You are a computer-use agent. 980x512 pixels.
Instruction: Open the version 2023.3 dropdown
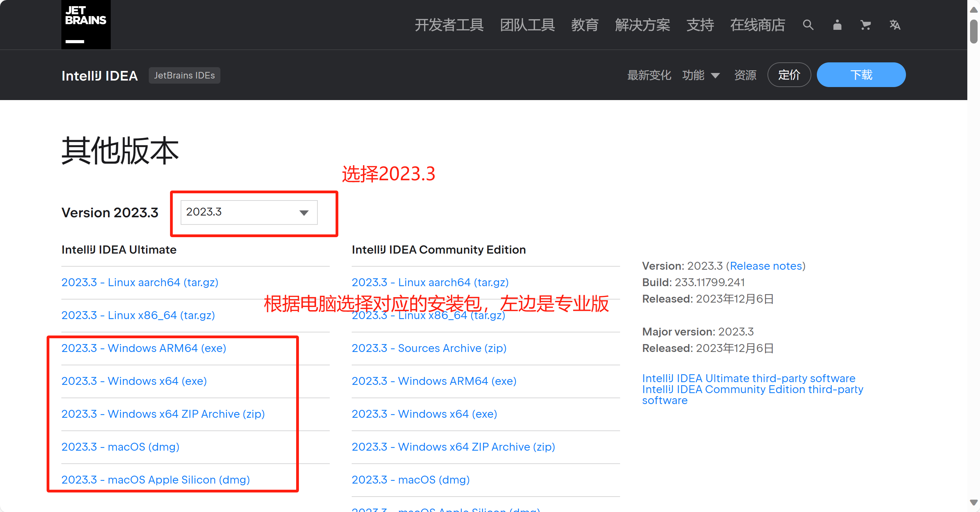249,212
